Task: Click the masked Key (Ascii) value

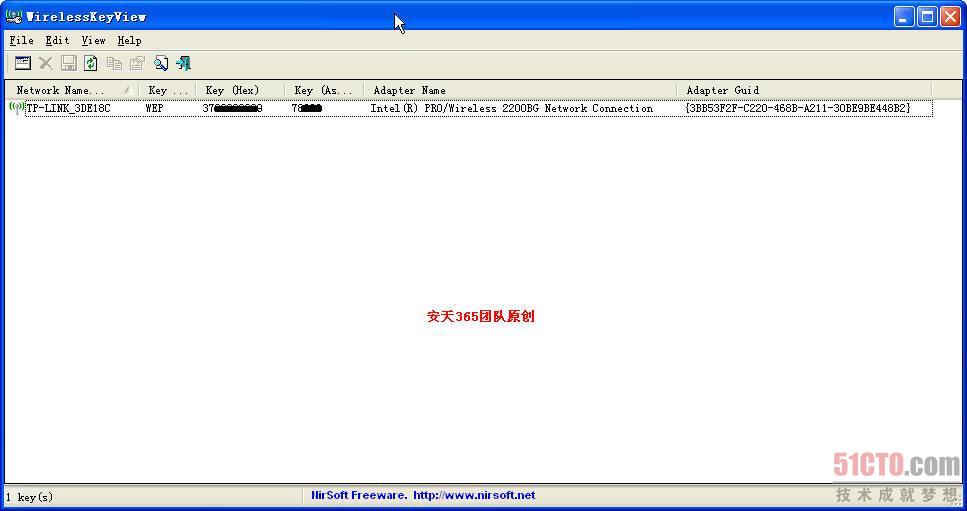Action: [x=307, y=108]
